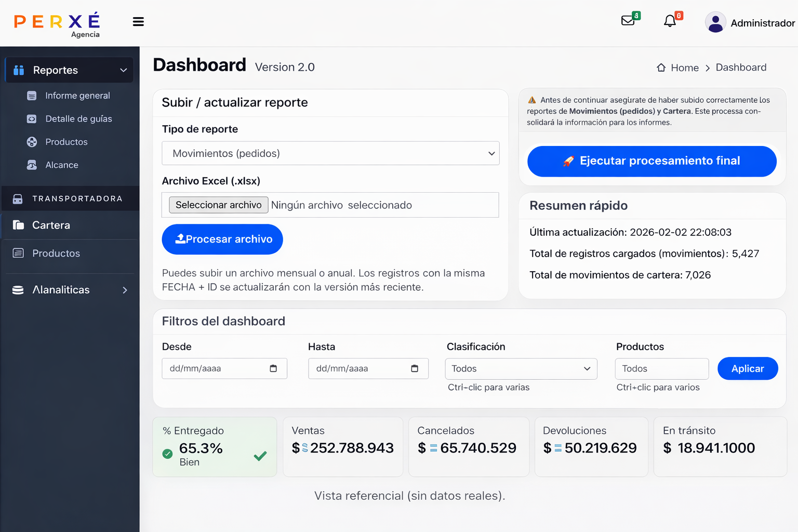The image size is (798, 532).
Task: Open the notifications bell
Action: click(670, 21)
